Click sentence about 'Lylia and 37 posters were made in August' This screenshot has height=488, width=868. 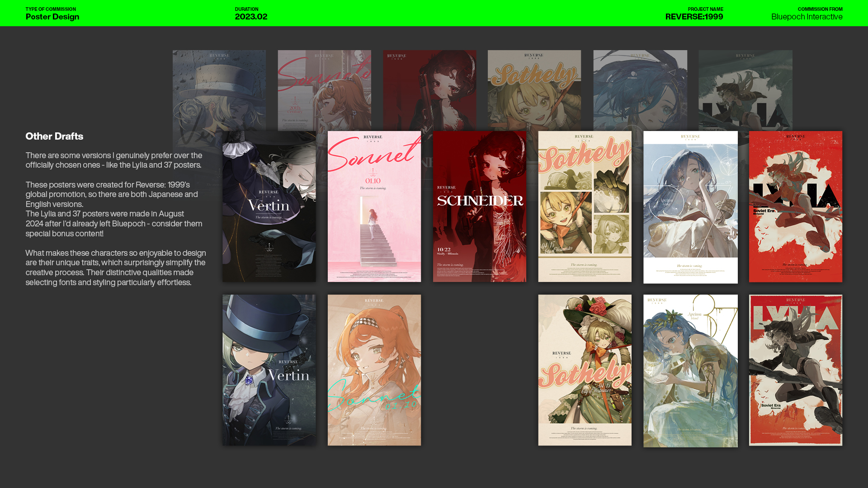(x=114, y=223)
